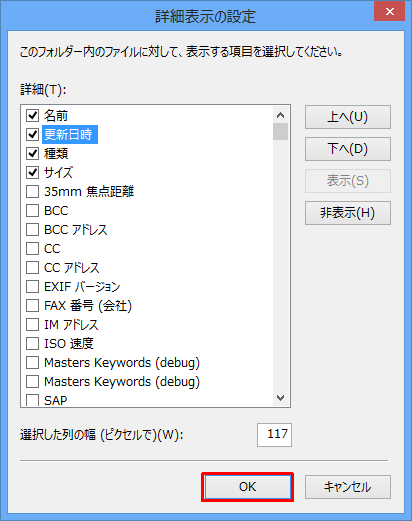Enable the 35mm 焦点距離 checkbox
This screenshot has height=521, width=412.
coord(32,192)
